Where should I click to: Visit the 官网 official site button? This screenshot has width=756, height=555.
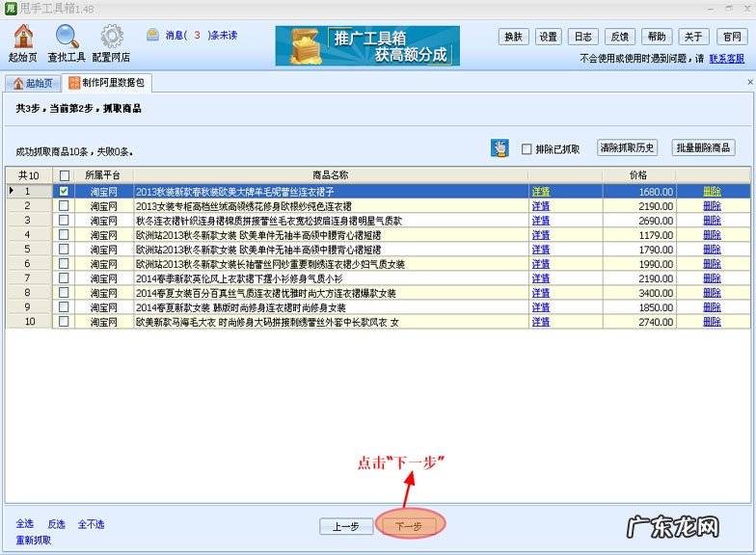pos(732,37)
